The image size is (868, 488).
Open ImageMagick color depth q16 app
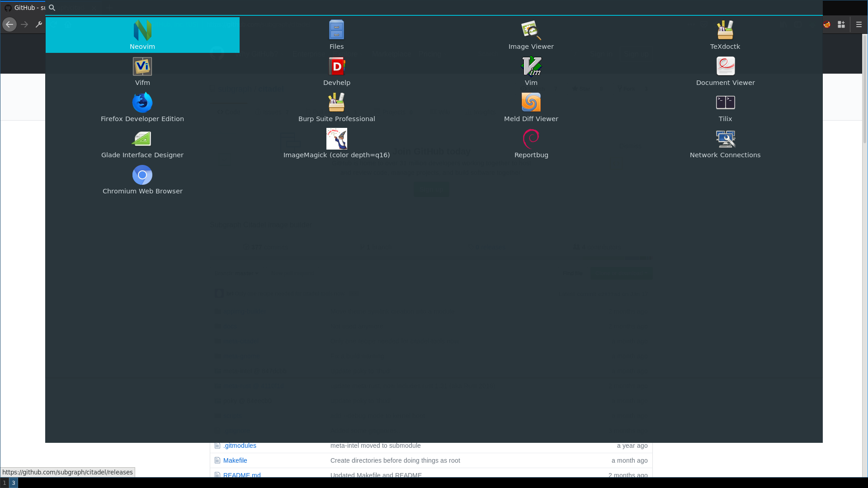click(336, 143)
